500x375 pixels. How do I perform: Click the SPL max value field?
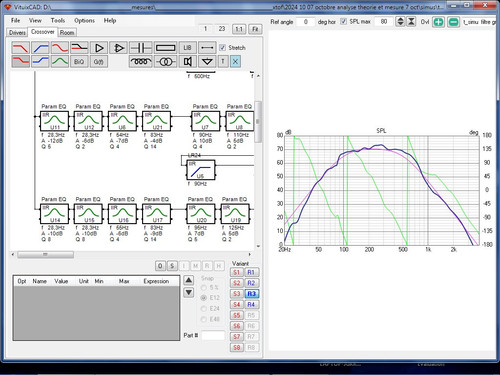384,22
